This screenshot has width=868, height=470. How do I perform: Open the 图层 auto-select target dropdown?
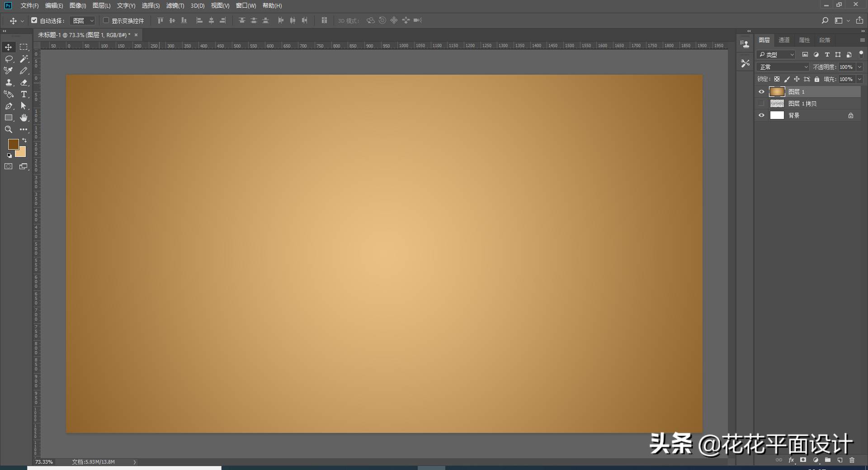pyautogui.click(x=83, y=21)
